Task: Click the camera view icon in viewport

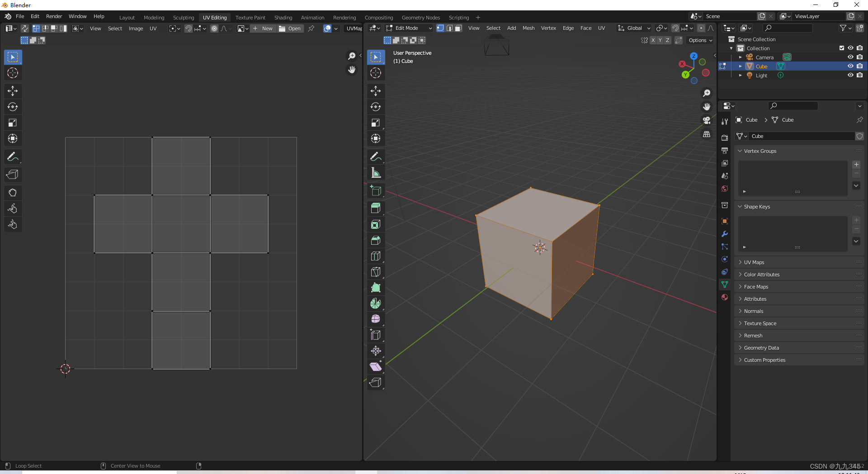Action: point(707,120)
